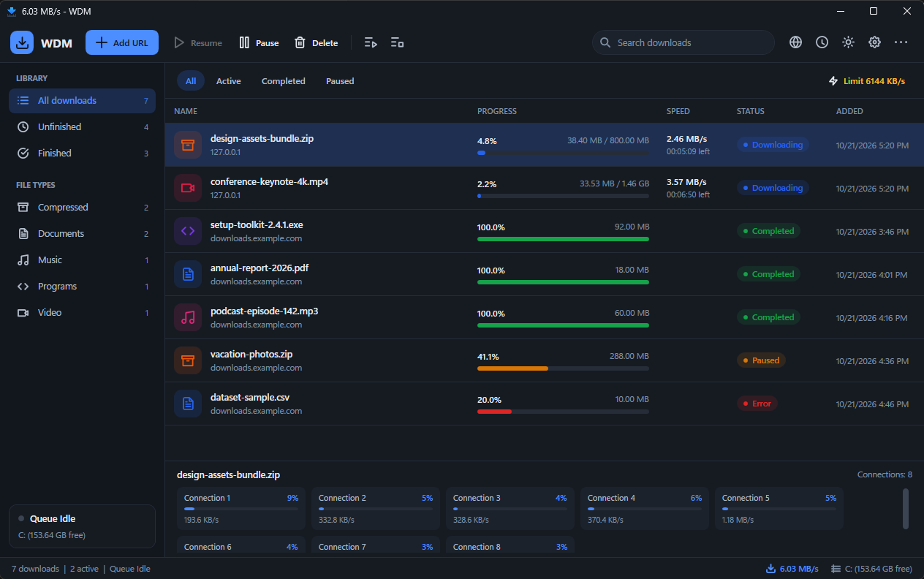Switch to the Active filter tab
This screenshot has height=579, width=924.
229,81
